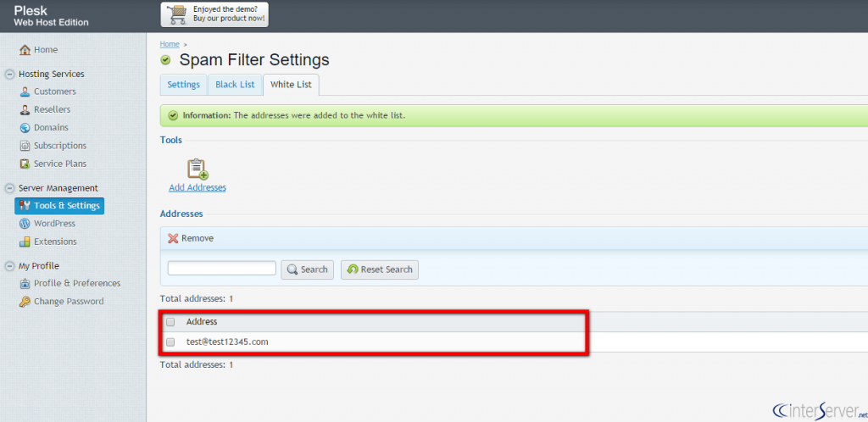Click the Address column header
This screenshot has height=422, width=868.
point(202,322)
